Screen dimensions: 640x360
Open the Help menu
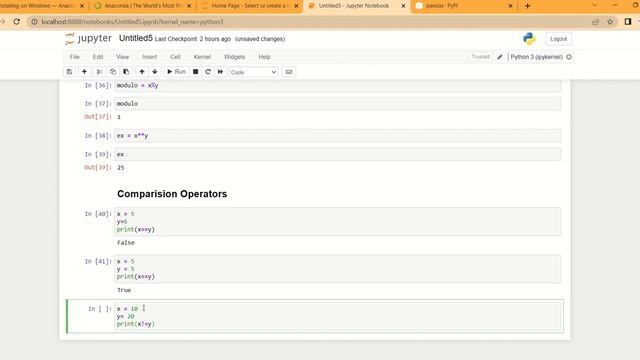(x=264, y=57)
